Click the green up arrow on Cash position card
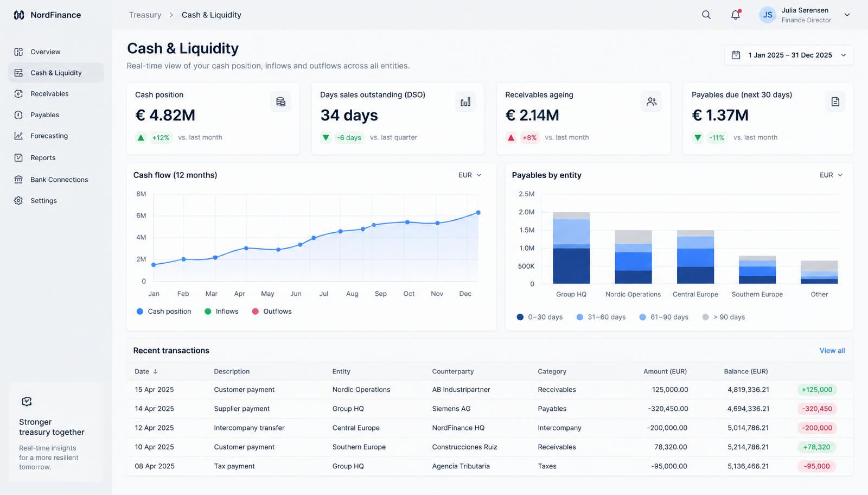Screen dimensions: 868x495 141,138
